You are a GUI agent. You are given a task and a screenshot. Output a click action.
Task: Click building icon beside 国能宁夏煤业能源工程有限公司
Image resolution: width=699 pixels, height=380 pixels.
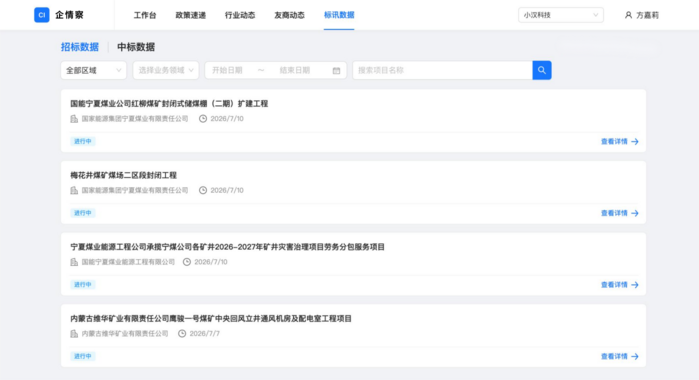(x=74, y=262)
